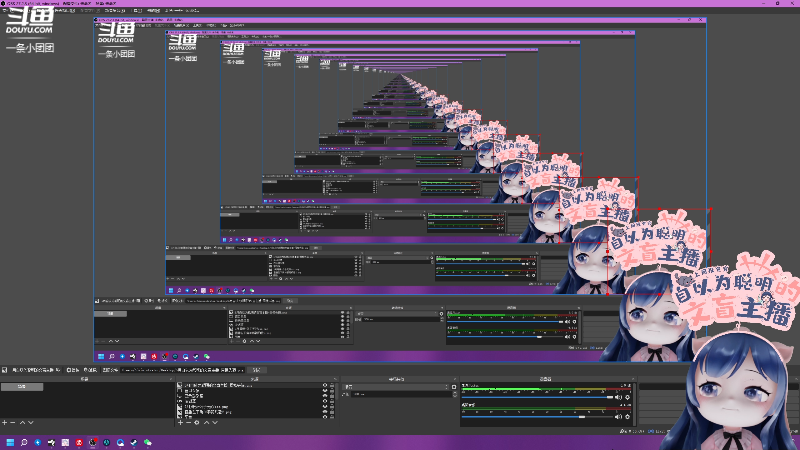Toggle the lock on the third source row

click(x=332, y=396)
